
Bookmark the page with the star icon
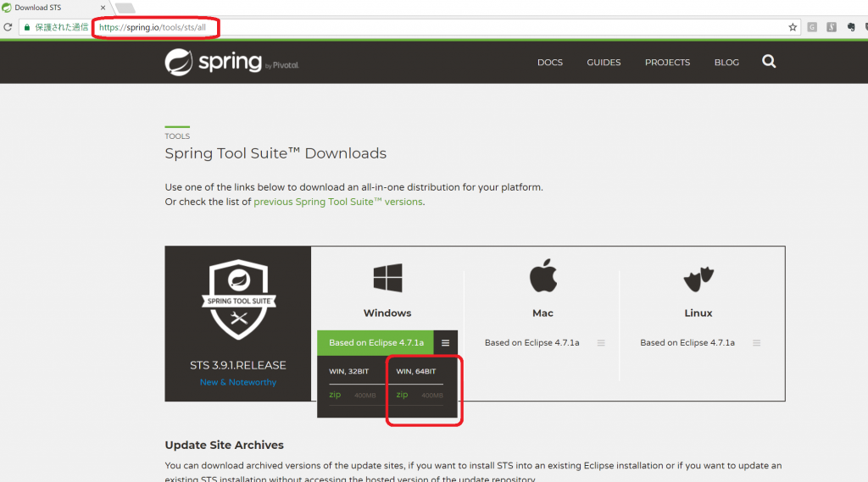(x=793, y=27)
